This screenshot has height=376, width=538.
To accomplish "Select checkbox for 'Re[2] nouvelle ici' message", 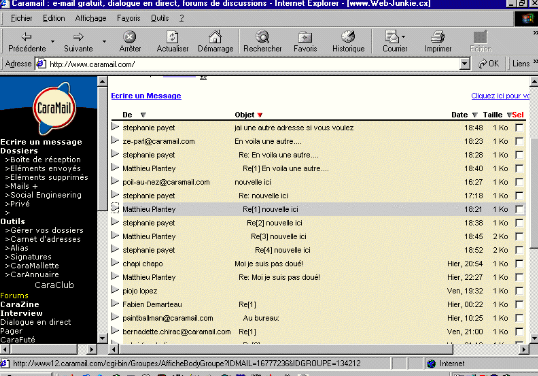I will click(519, 223).
